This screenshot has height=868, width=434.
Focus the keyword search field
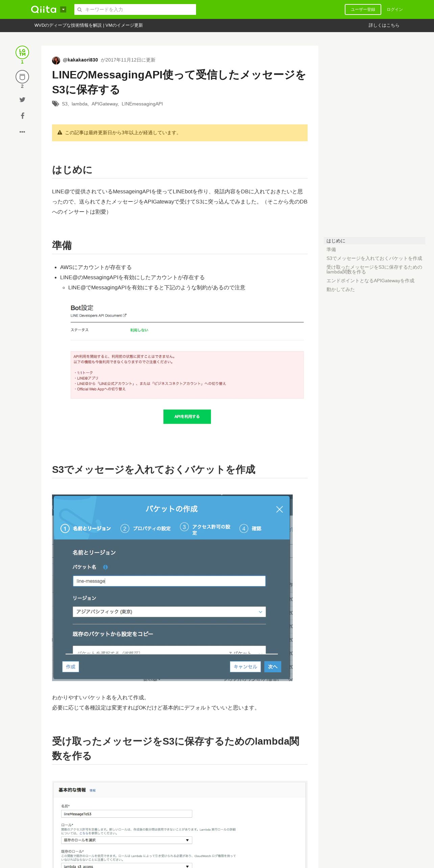coord(135,9)
